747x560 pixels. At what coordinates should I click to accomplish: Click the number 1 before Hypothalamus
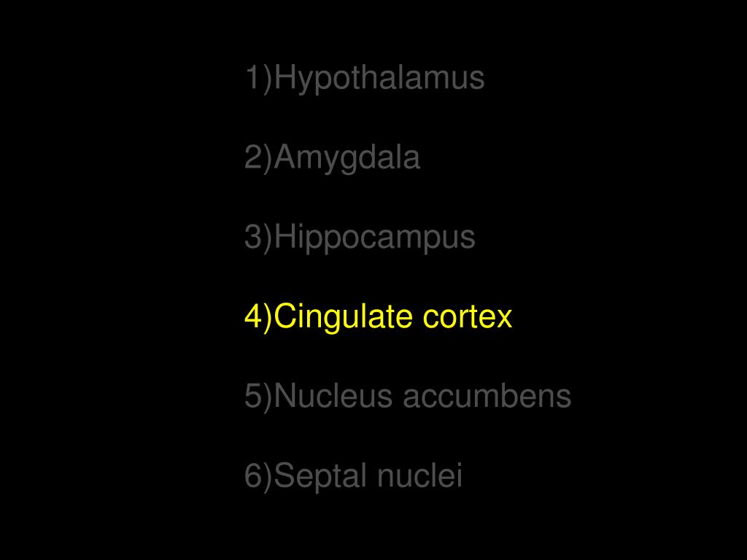tap(253, 77)
